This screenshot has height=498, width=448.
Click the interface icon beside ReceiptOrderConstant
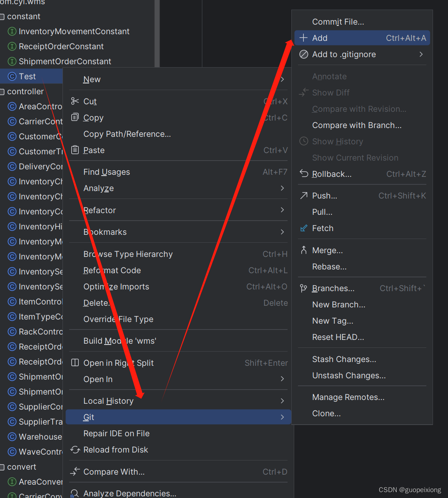click(12, 46)
